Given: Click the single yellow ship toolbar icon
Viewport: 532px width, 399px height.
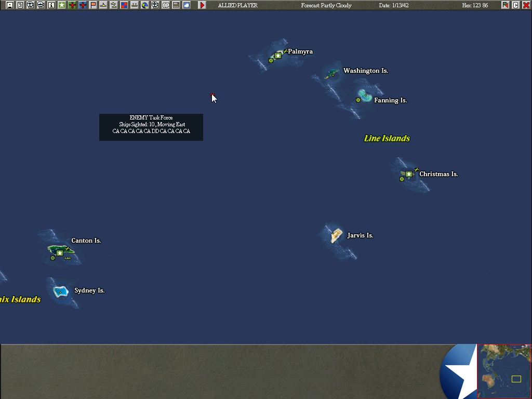Looking at the screenshot, I should pyautogui.click(x=103, y=5).
